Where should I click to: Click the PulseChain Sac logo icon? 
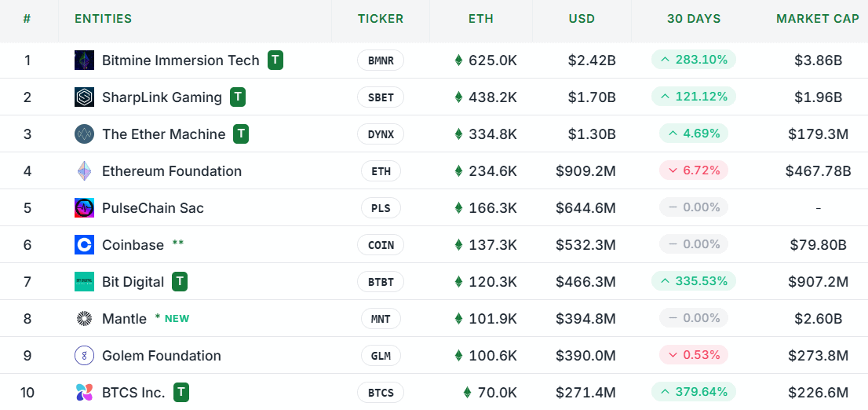(84, 208)
